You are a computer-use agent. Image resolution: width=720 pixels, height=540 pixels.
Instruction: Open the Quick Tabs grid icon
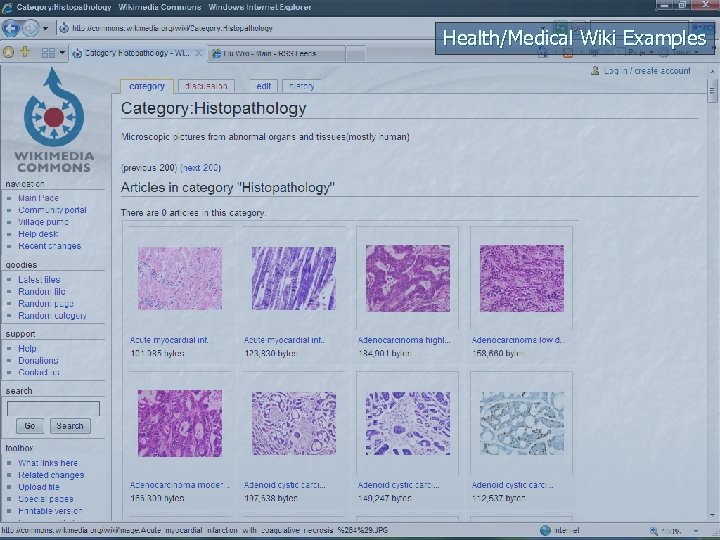click(48, 53)
